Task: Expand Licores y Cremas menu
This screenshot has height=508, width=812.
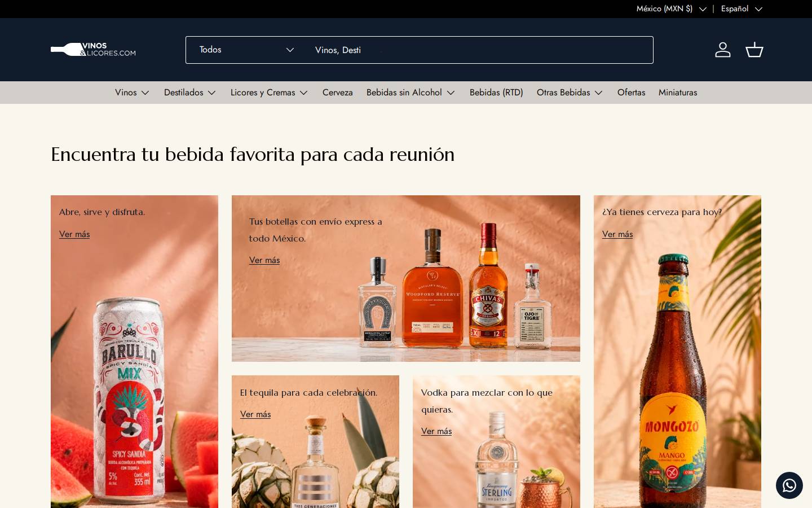Action: pos(269,93)
